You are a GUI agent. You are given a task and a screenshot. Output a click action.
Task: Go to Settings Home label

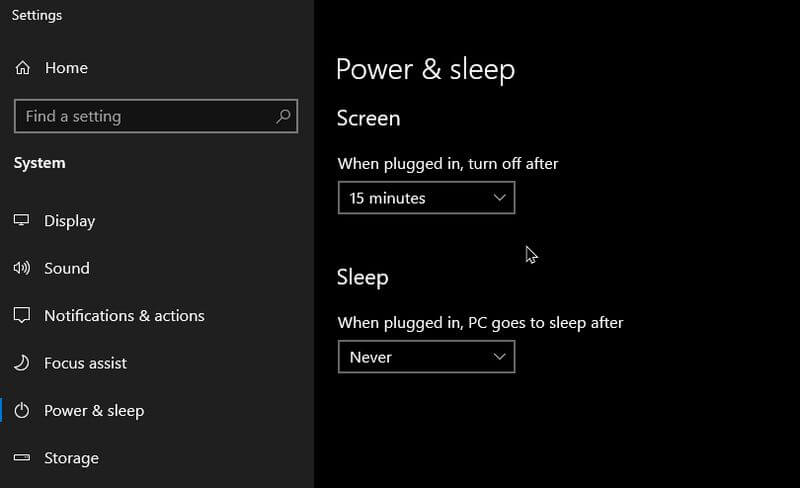click(x=66, y=68)
